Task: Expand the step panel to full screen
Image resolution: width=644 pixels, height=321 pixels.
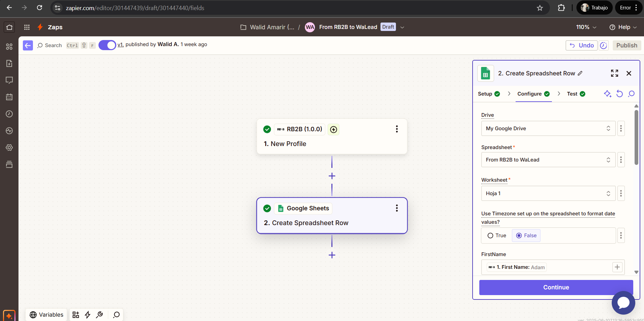Action: [614, 73]
